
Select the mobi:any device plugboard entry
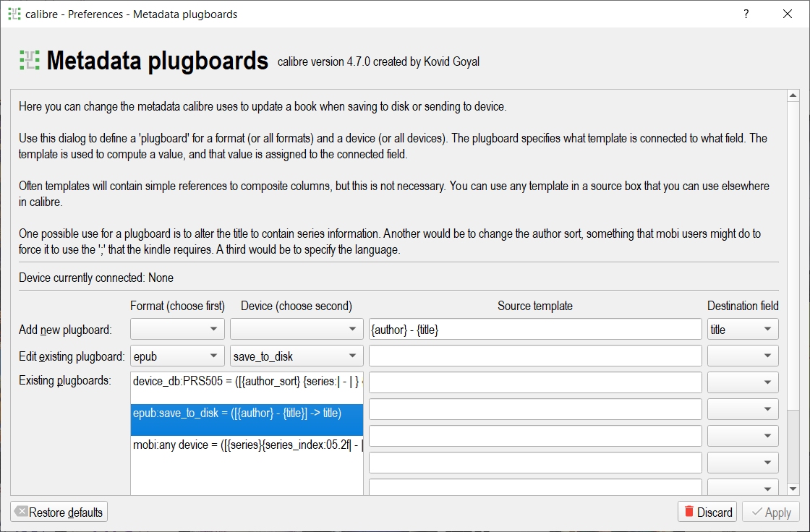[x=247, y=452]
